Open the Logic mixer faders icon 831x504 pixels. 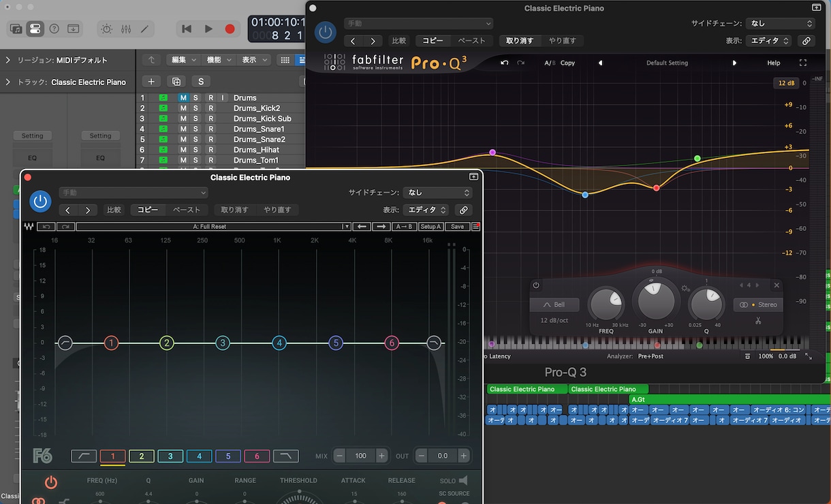(126, 29)
